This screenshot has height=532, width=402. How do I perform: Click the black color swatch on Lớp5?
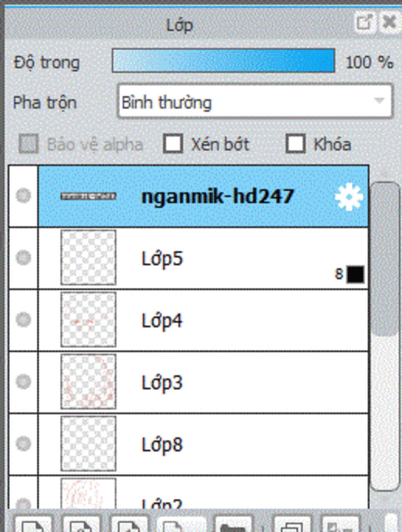click(x=355, y=274)
